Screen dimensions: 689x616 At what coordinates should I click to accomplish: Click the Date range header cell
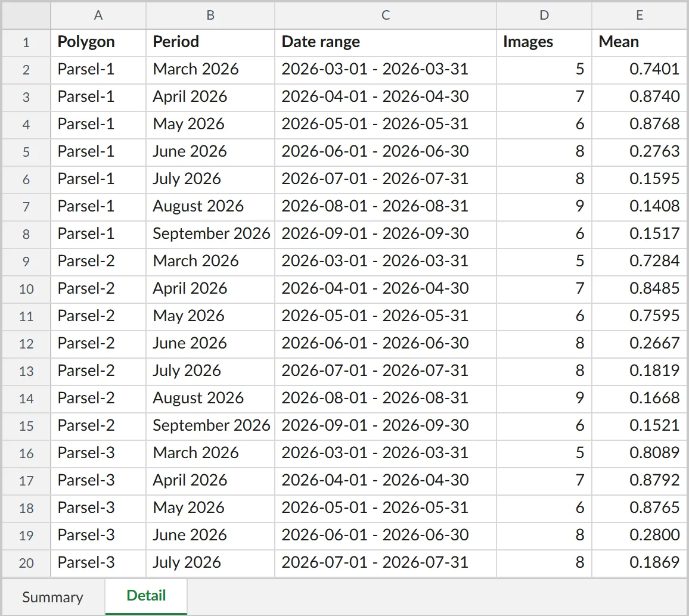[x=386, y=42]
